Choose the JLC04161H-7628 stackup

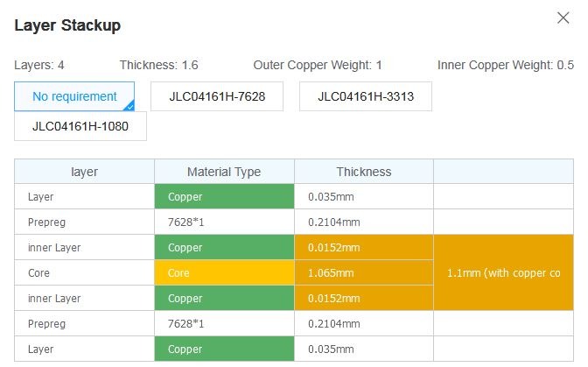(x=217, y=96)
